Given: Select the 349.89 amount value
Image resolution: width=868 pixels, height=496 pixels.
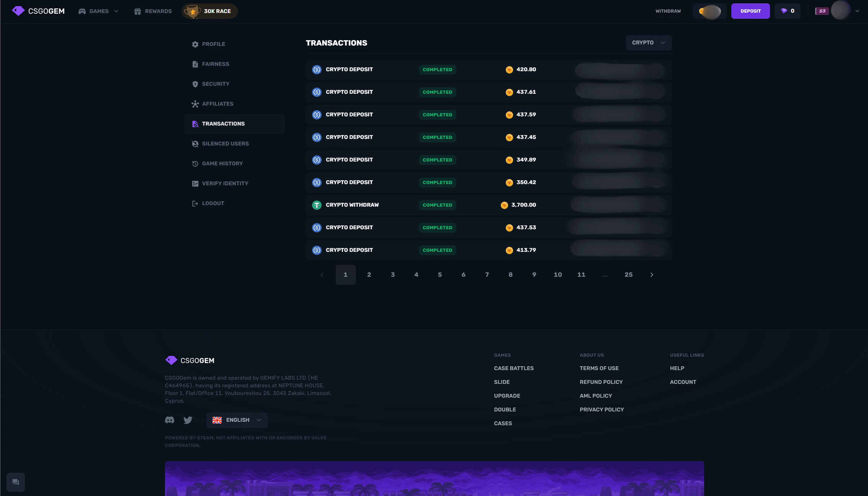Looking at the screenshot, I should (526, 160).
